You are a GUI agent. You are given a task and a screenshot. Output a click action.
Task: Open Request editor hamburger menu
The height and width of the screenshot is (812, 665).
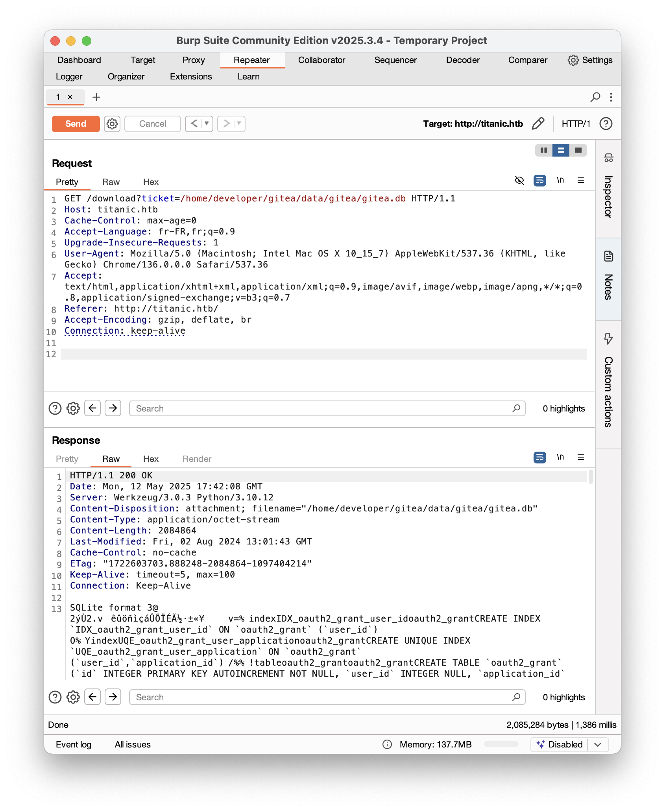tap(581, 181)
